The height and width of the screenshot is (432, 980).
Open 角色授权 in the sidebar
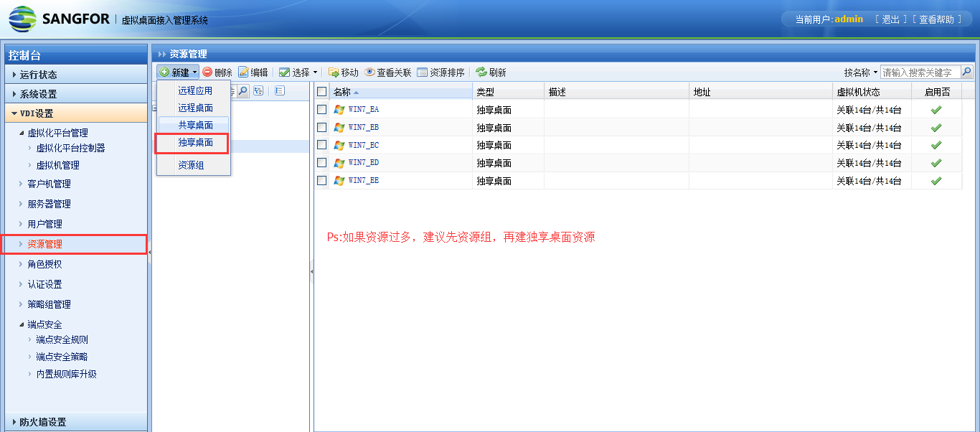[44, 264]
